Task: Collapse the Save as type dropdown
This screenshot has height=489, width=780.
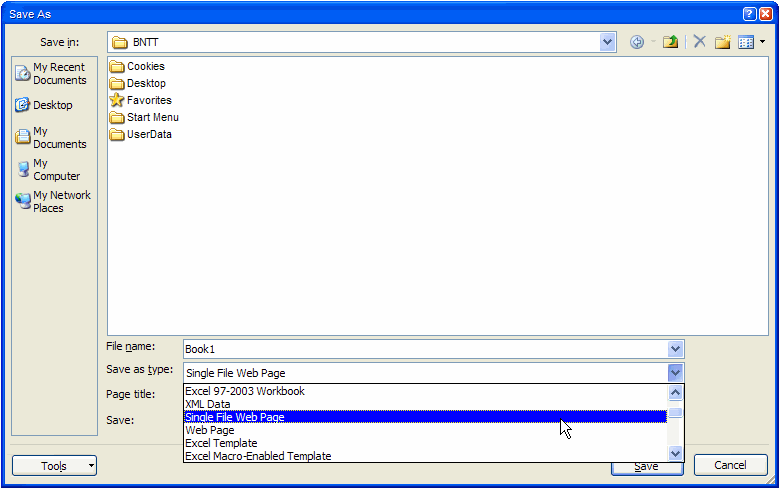Action: (676, 373)
